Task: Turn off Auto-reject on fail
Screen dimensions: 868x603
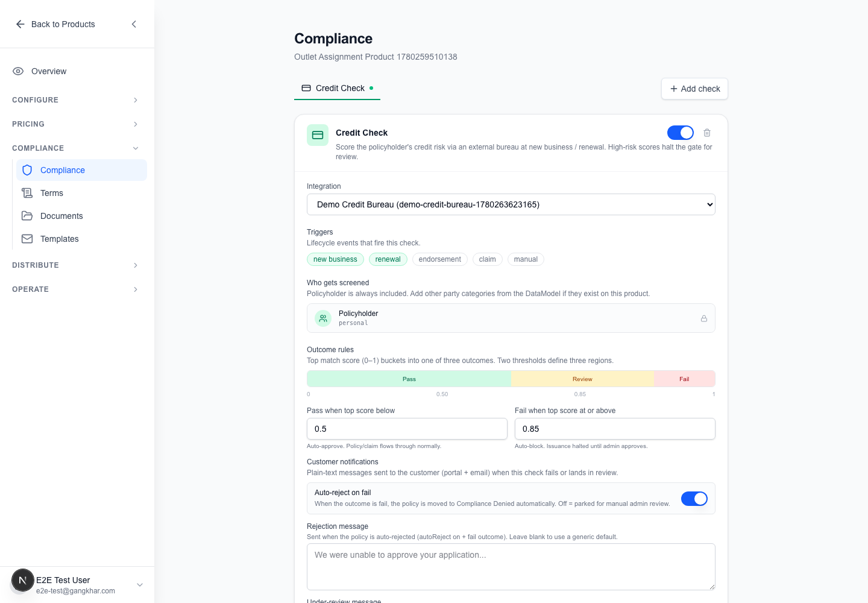Action: pos(694,499)
